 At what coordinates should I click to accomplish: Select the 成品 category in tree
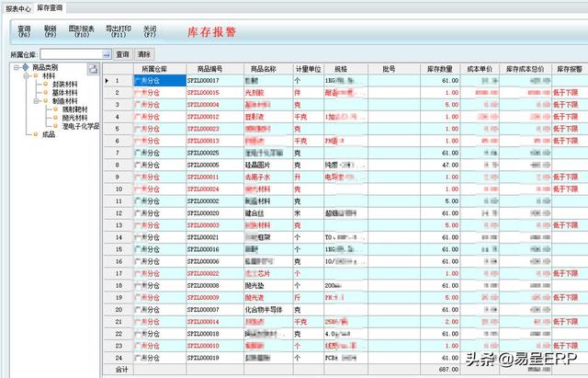point(49,134)
